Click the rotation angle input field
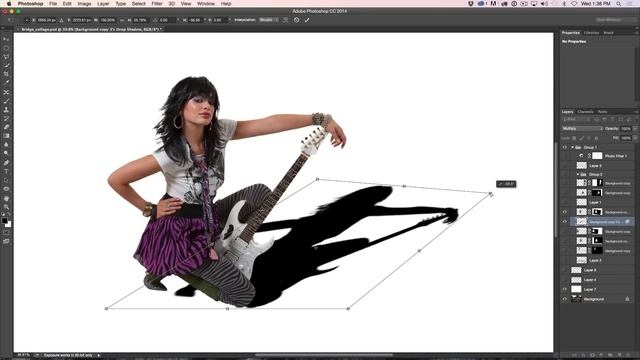This screenshot has width=640, height=360. 168,20
